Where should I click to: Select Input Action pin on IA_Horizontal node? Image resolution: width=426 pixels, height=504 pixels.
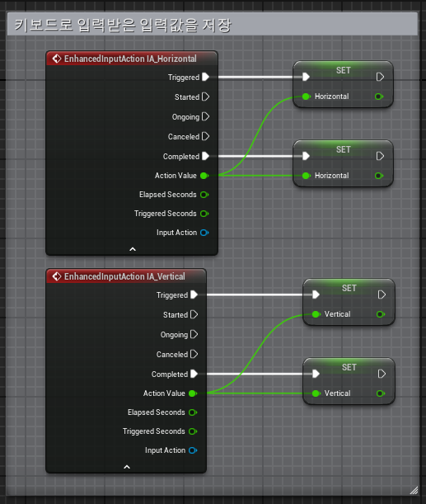pos(204,233)
